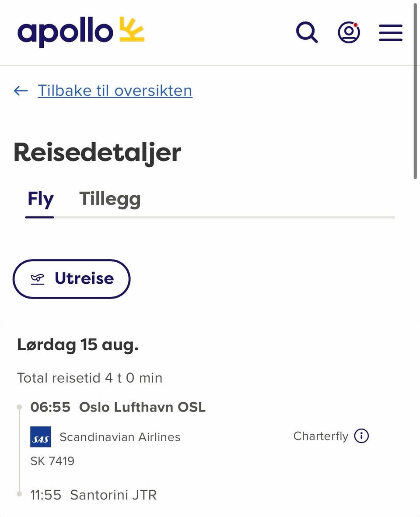420x517 pixels.
Task: Open the user profile icon
Action: coord(349,32)
